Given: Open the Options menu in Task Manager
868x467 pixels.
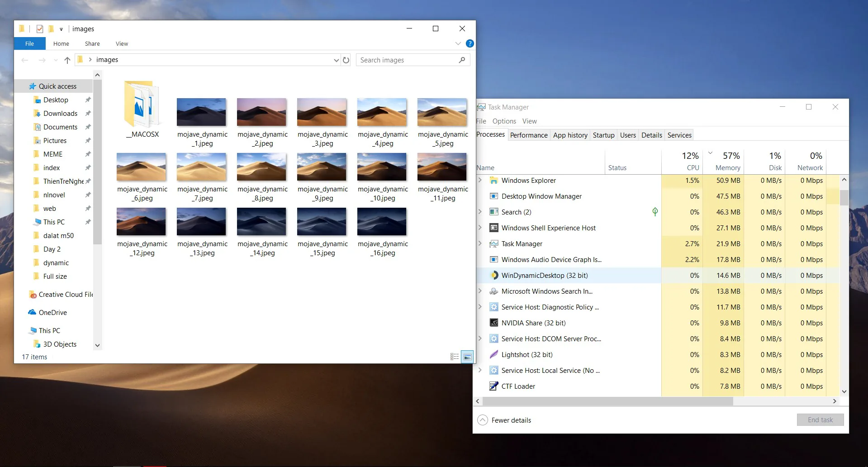Looking at the screenshot, I should pos(504,121).
